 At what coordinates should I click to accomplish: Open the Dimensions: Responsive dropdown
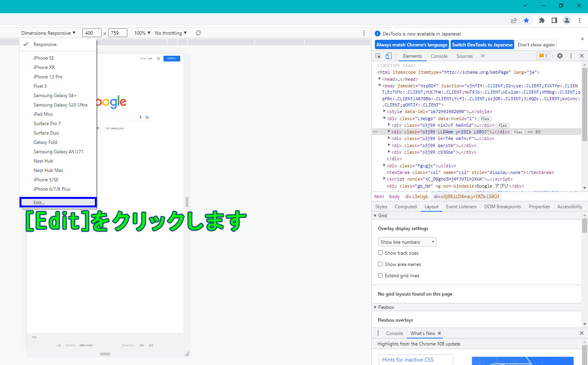(x=48, y=33)
